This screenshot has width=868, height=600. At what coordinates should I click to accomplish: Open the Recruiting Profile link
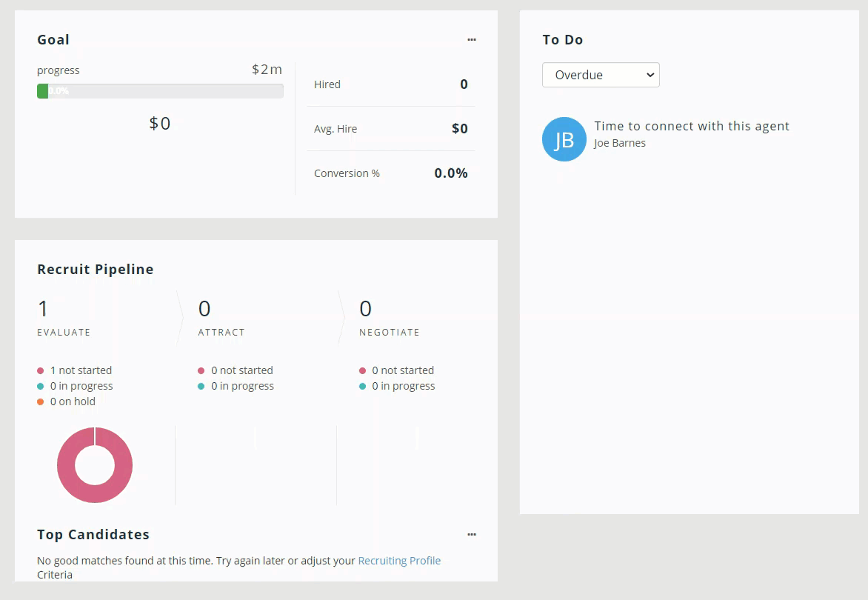[399, 561]
